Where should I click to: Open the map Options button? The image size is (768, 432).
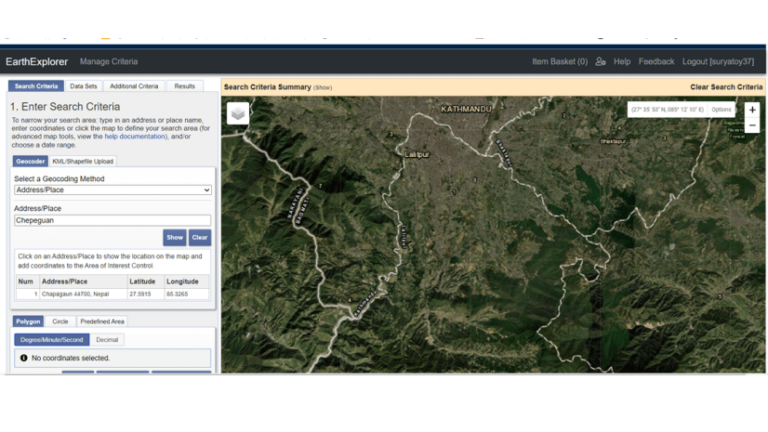(721, 110)
